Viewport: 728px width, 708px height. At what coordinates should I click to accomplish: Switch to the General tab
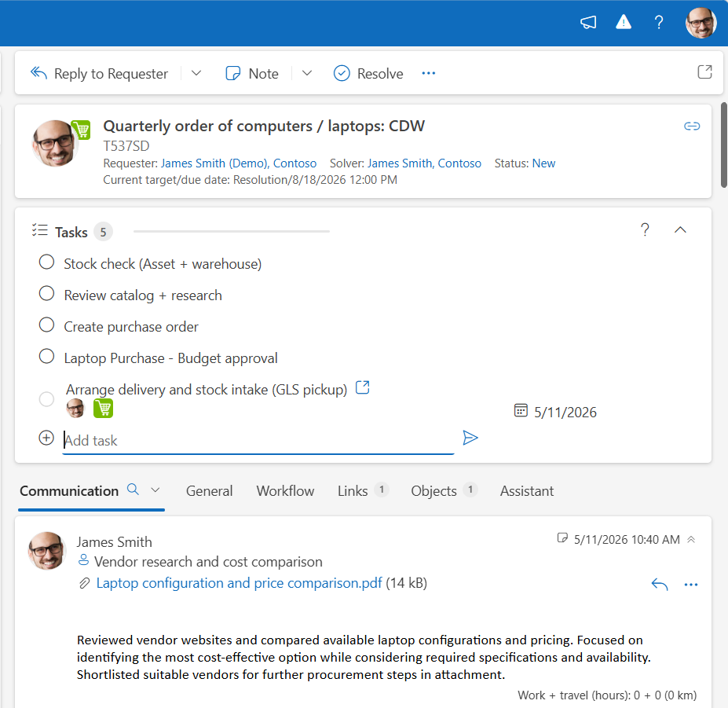coord(210,491)
